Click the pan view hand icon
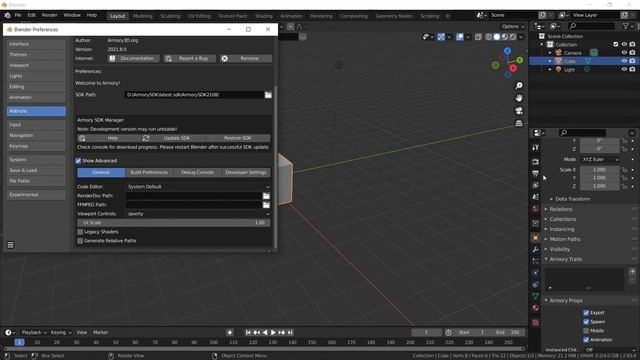This screenshot has width=640, height=360. 519,98
